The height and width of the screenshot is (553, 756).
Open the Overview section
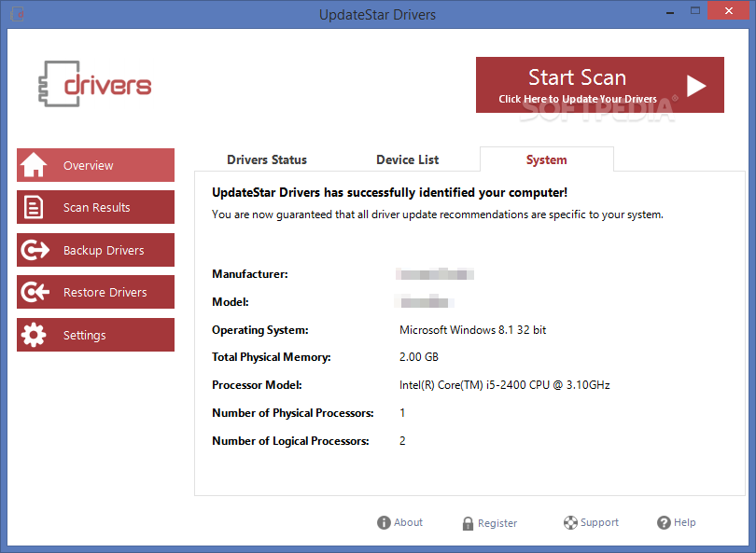coord(95,165)
